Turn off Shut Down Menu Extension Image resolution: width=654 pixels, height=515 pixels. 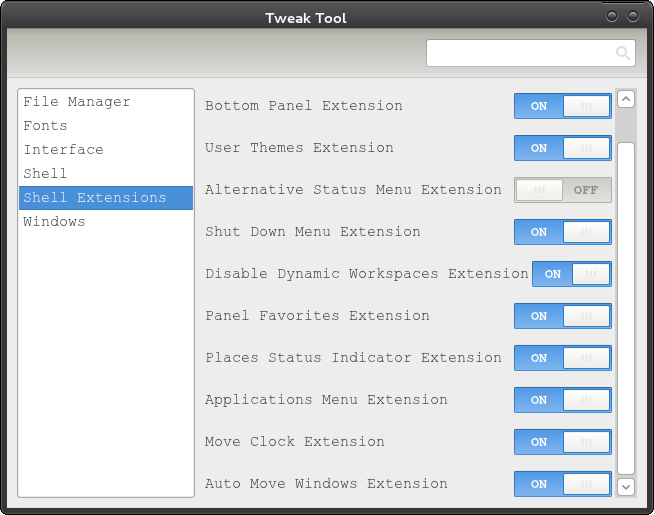(x=562, y=232)
